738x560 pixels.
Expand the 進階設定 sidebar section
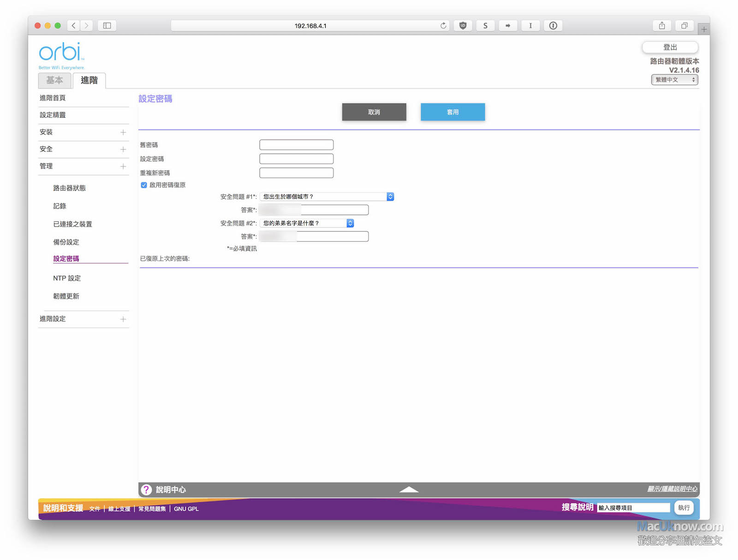point(123,319)
